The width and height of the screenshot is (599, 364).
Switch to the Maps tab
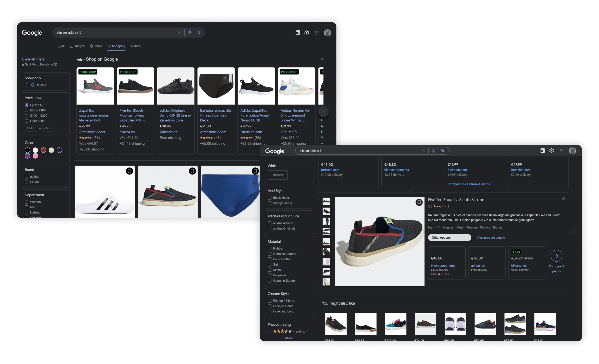tap(96, 46)
